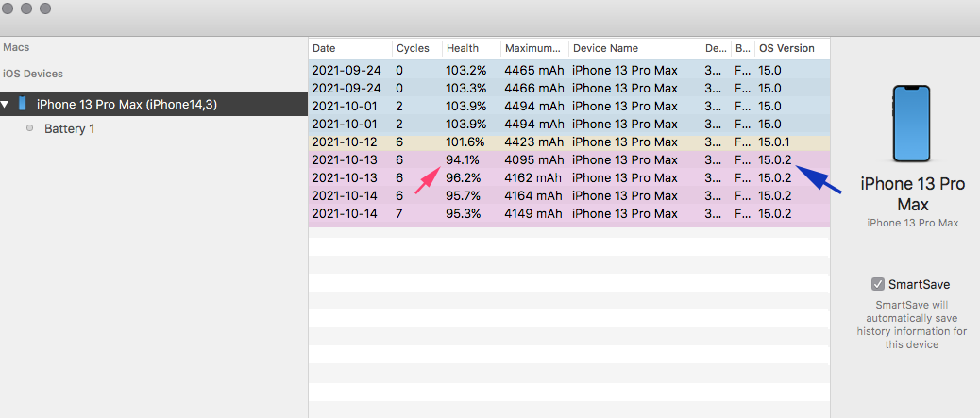Click the Maximum capacity column header
Viewport: 980px width, 418px height.
click(x=535, y=48)
